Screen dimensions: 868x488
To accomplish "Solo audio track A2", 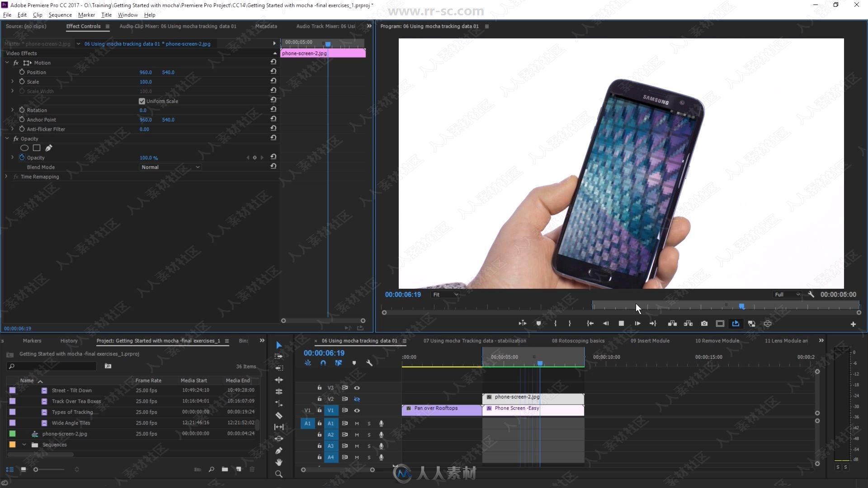I will [x=369, y=435].
